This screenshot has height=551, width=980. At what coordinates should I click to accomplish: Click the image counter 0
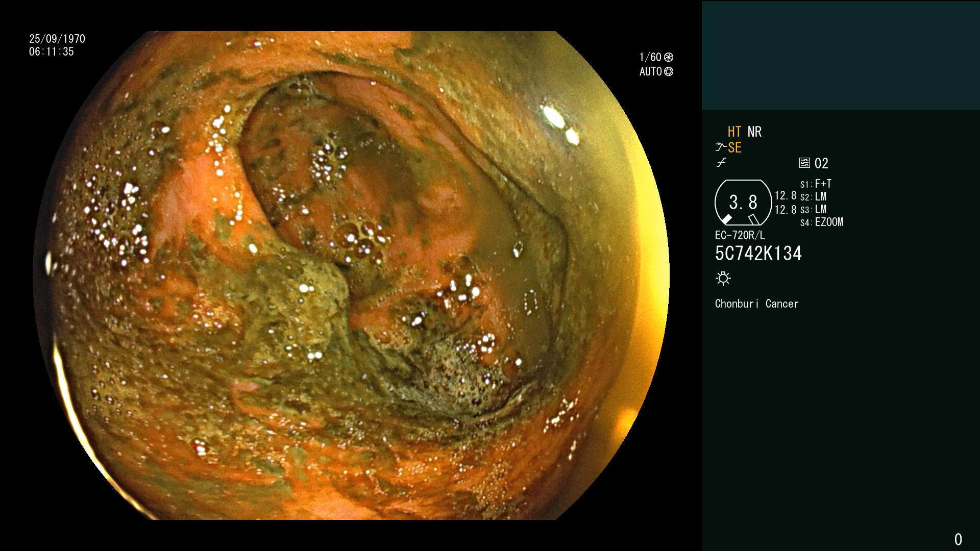(958, 539)
